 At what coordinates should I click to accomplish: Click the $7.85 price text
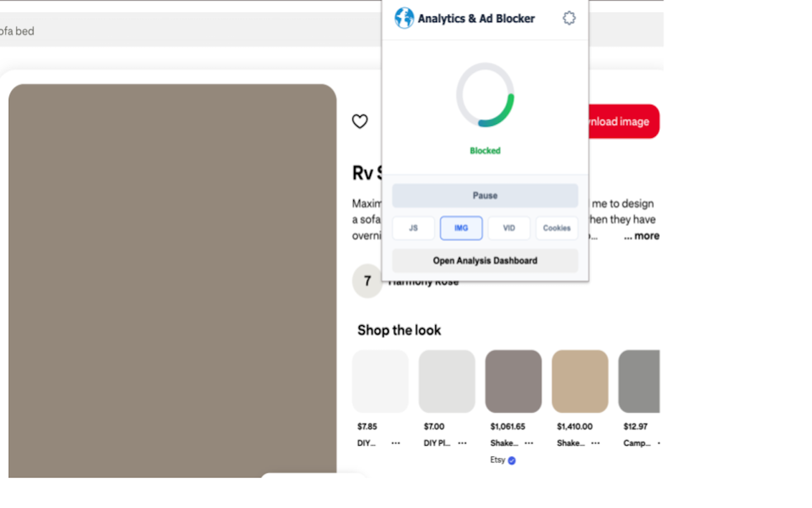coord(367,427)
